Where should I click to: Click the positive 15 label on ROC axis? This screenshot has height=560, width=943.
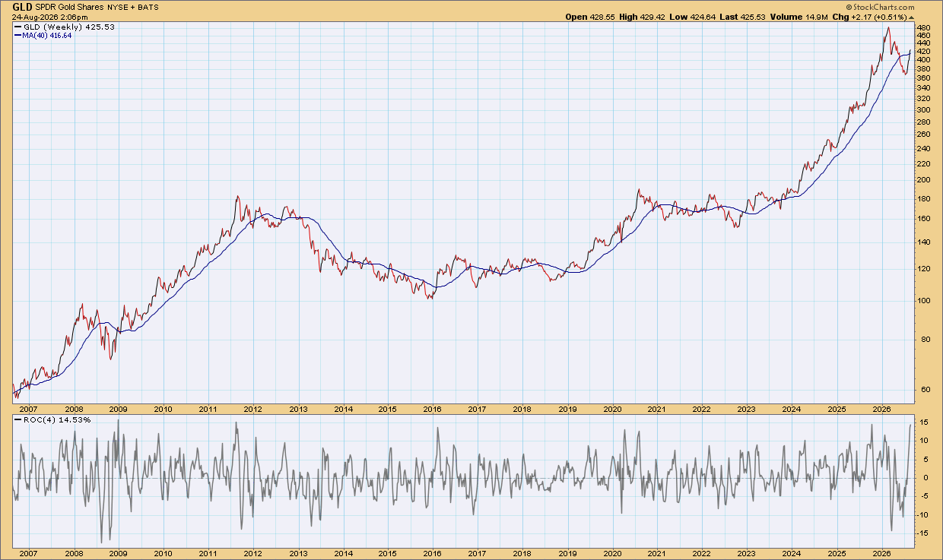pyautogui.click(x=922, y=422)
